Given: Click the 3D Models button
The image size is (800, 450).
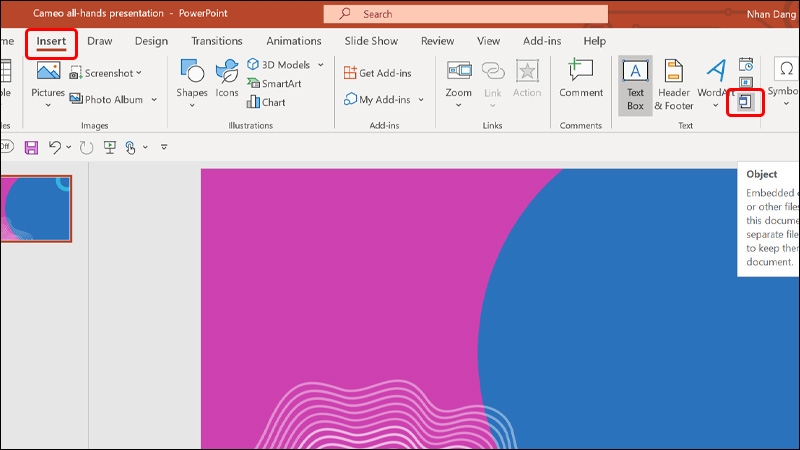Looking at the screenshot, I should coord(279,65).
